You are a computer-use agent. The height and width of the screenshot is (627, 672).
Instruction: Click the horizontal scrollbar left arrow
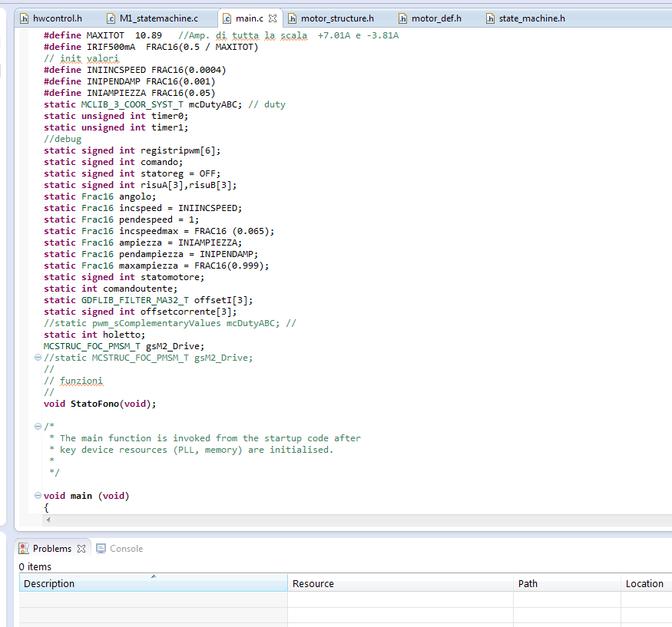[48, 520]
